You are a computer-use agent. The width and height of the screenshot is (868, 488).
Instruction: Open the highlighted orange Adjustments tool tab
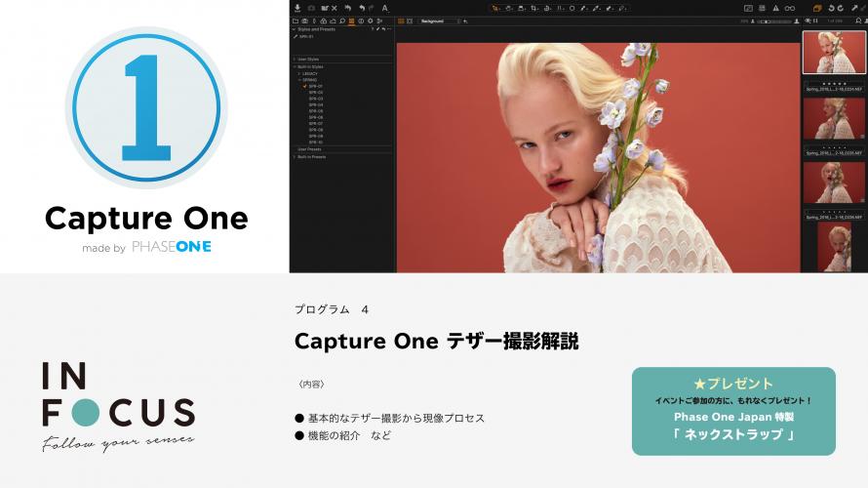[x=351, y=21]
